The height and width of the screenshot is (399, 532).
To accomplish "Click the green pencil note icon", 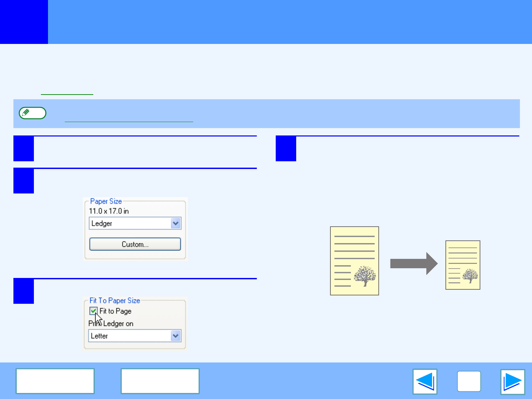I will (32, 113).
